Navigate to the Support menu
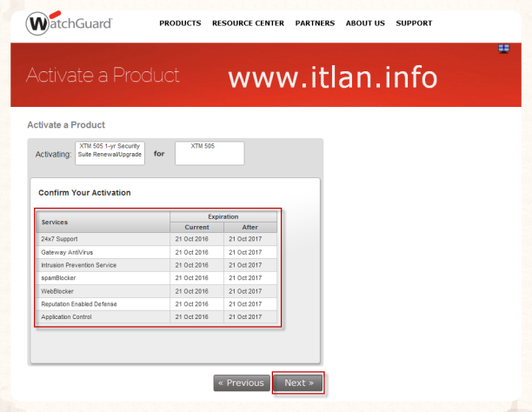532x412 pixels. coord(414,23)
